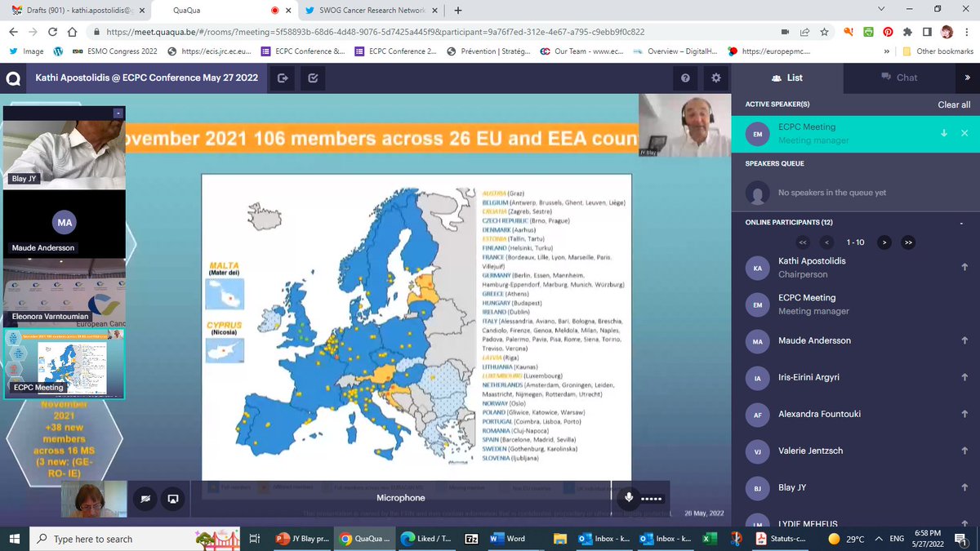Select Kathi Apostolidis in participant list

point(855,267)
